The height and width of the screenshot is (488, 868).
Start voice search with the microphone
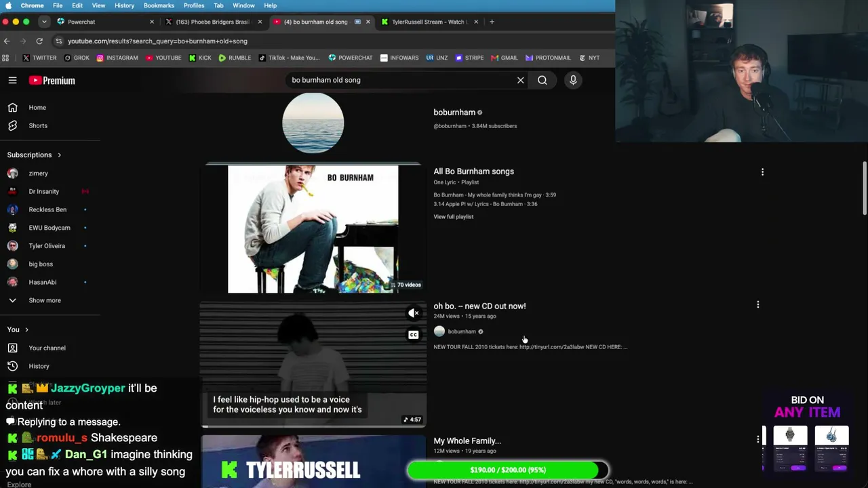(573, 80)
